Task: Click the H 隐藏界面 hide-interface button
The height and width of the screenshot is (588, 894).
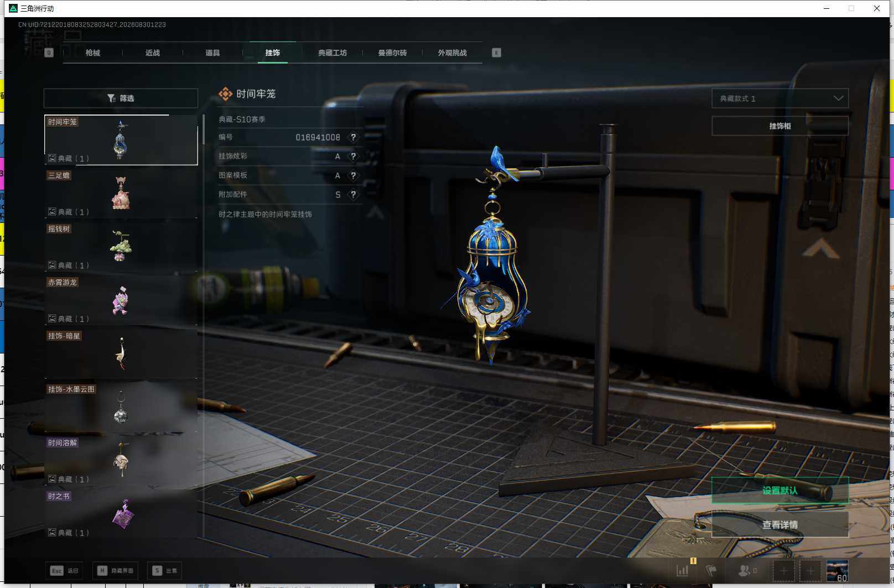Action: (x=116, y=570)
